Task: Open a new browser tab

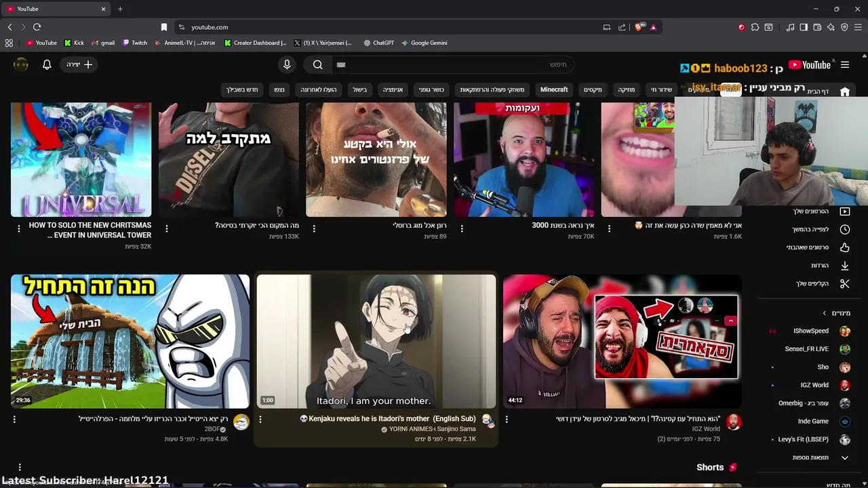Action: point(120,9)
